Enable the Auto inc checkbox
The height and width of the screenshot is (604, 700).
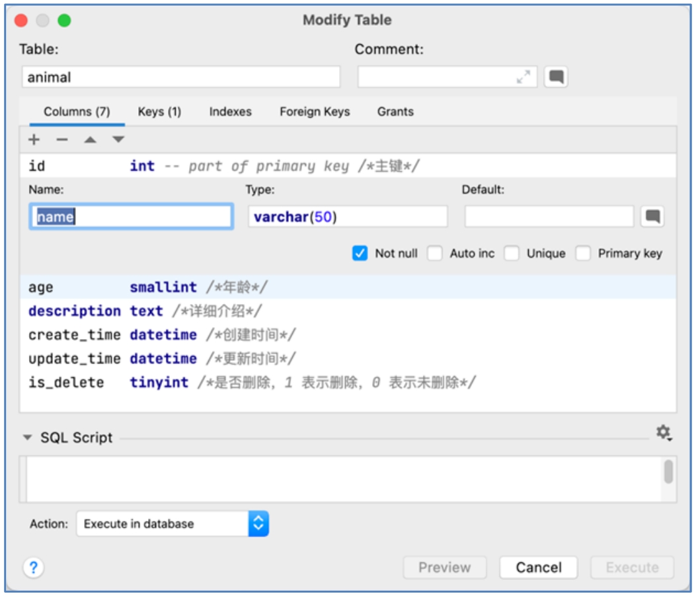coord(435,254)
